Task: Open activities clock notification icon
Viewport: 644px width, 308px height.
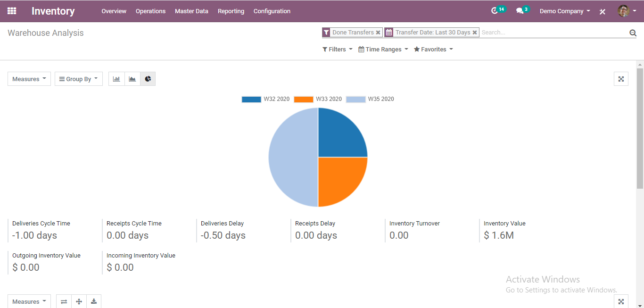Action: [x=494, y=11]
